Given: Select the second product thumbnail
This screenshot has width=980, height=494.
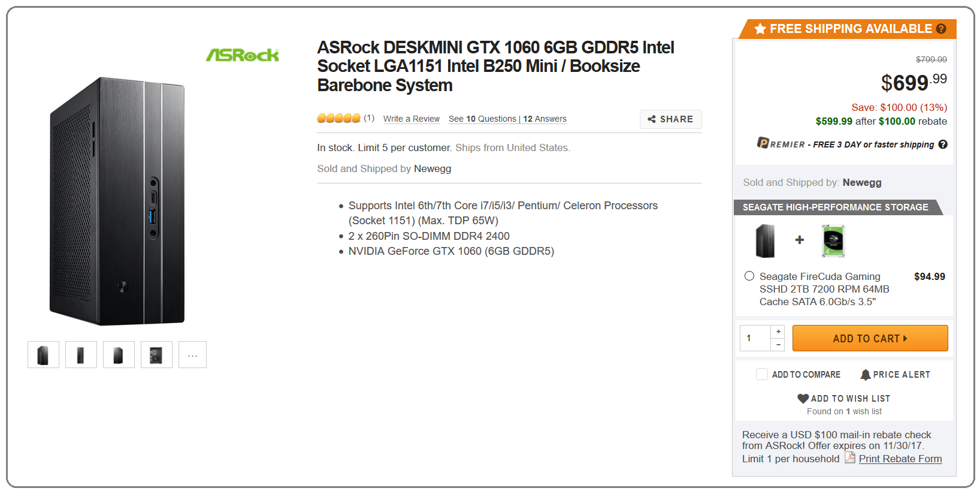Looking at the screenshot, I should pos(81,355).
